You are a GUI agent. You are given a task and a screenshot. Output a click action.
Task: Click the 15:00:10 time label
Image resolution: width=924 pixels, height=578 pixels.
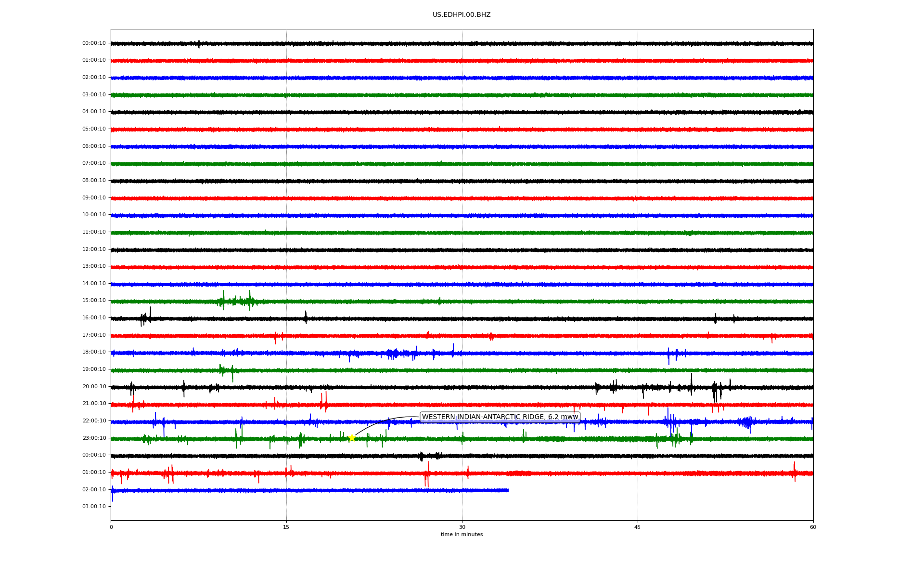pyautogui.click(x=94, y=301)
